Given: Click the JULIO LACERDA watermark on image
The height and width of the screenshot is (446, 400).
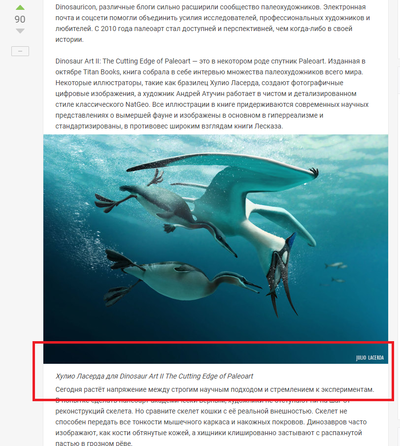Looking at the screenshot, I should click(x=370, y=358).
